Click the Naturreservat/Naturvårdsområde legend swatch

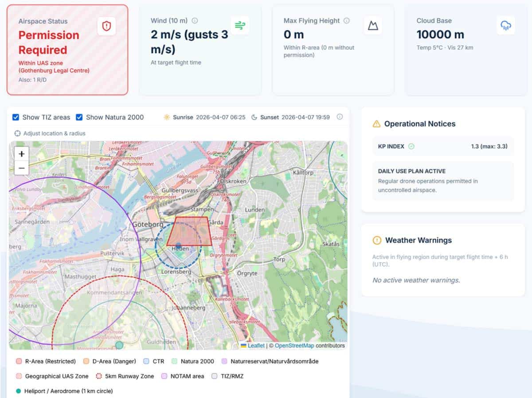224,361
